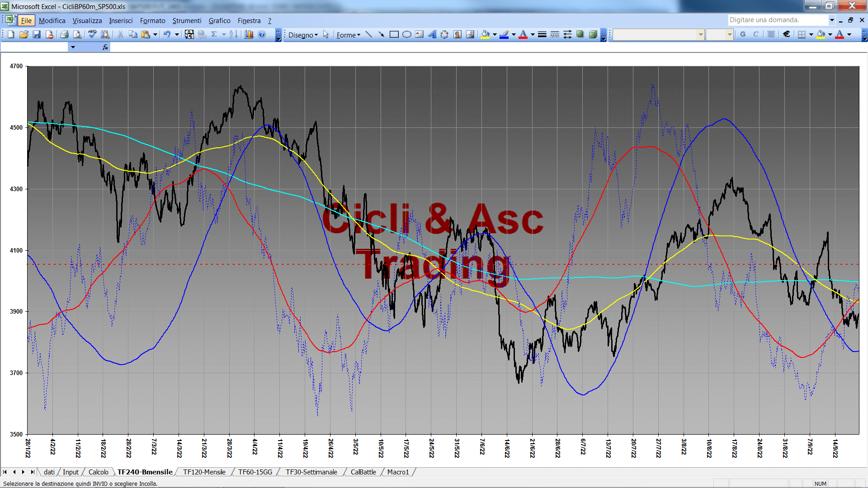Open the Modifica menu

(x=52, y=21)
